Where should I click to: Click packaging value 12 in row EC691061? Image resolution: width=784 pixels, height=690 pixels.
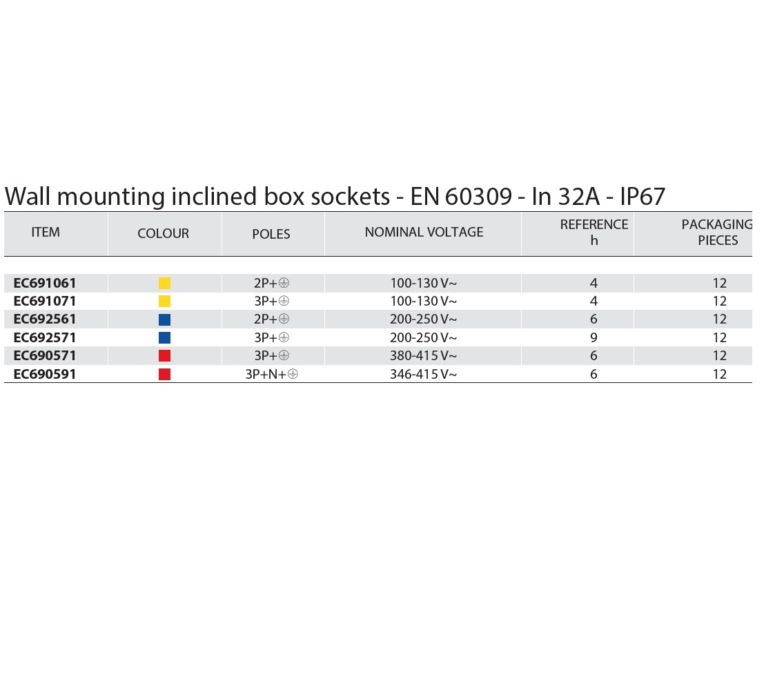click(720, 283)
